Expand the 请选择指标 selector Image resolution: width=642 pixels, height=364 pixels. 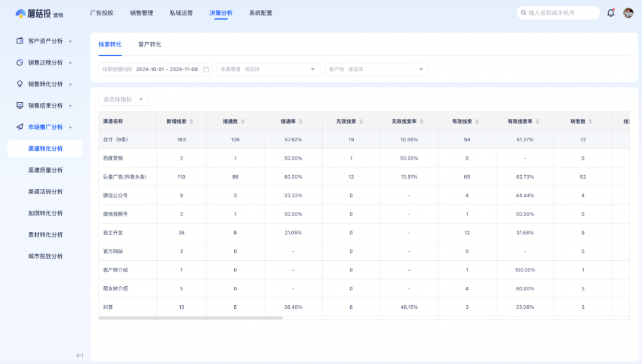(122, 99)
